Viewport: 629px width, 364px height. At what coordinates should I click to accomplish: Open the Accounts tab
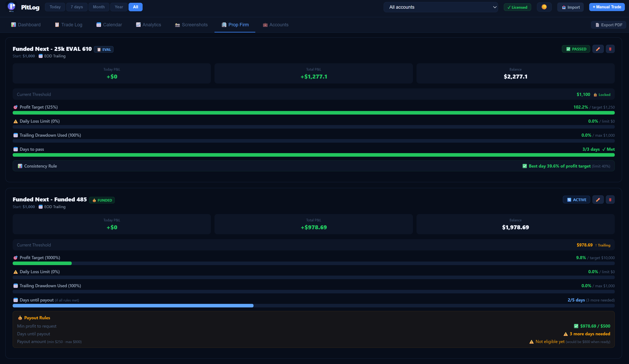click(275, 25)
